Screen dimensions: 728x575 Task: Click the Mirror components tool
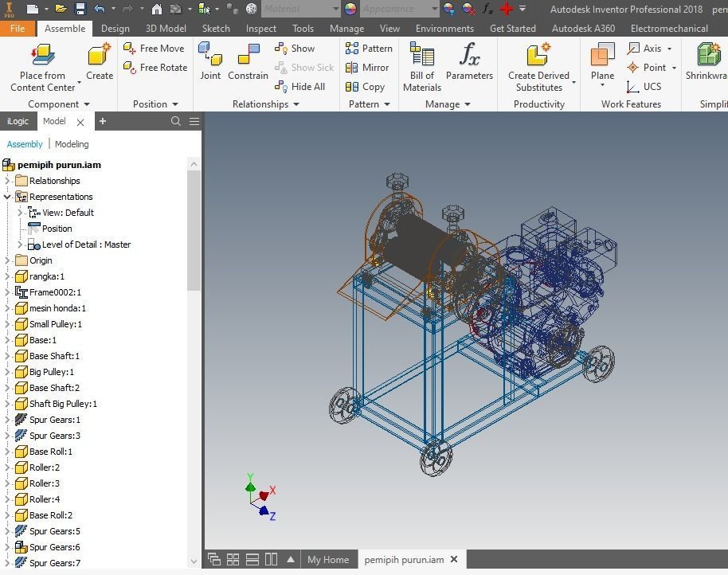coord(366,67)
